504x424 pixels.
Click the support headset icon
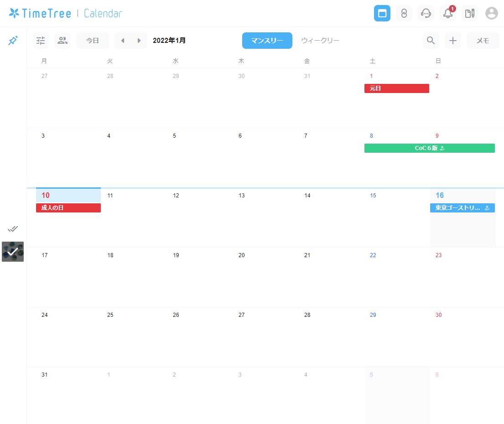coord(426,14)
